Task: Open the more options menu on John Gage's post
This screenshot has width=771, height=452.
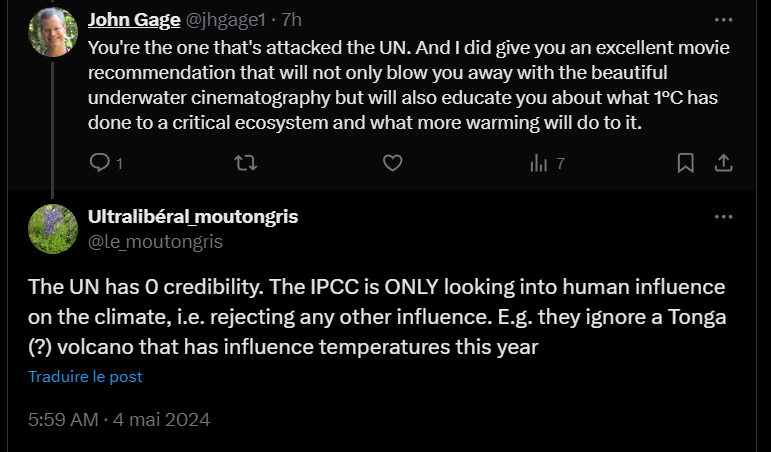Action: click(x=723, y=20)
